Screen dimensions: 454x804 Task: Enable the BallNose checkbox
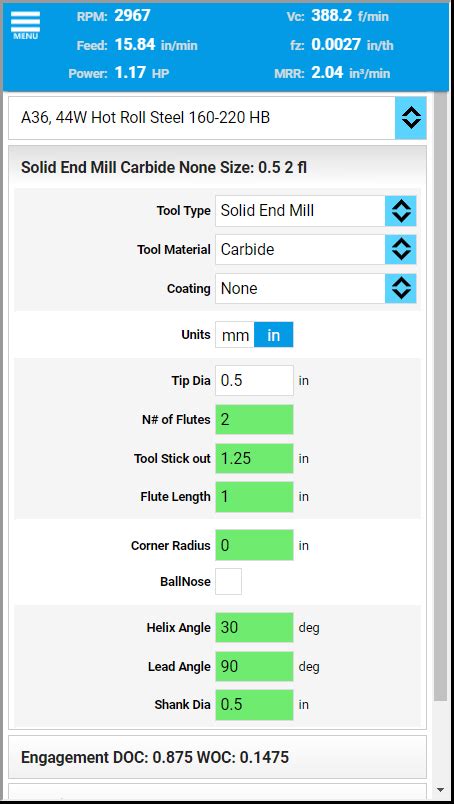228,581
